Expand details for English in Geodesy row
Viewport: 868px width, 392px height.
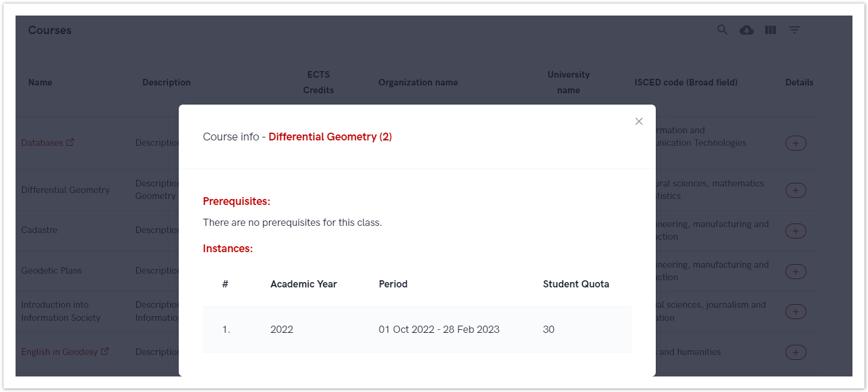click(x=795, y=353)
